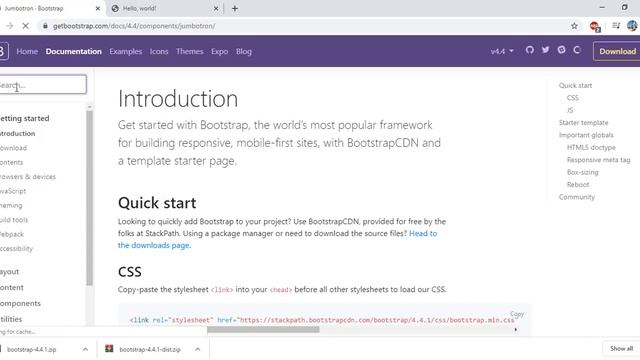The height and width of the screenshot is (360, 640).
Task: Click the forward navigation arrow
Action: point(9,26)
